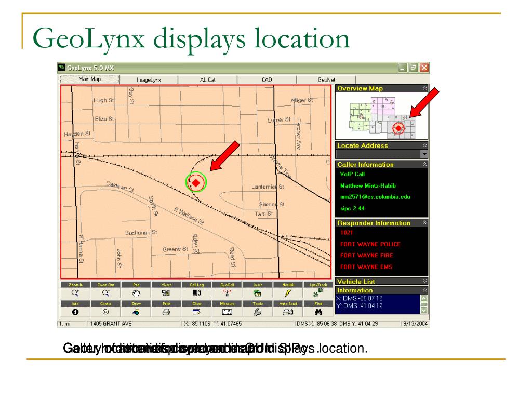Open the ALICat tab
Image resolution: width=532 pixels, height=399 pixels.
208,79
